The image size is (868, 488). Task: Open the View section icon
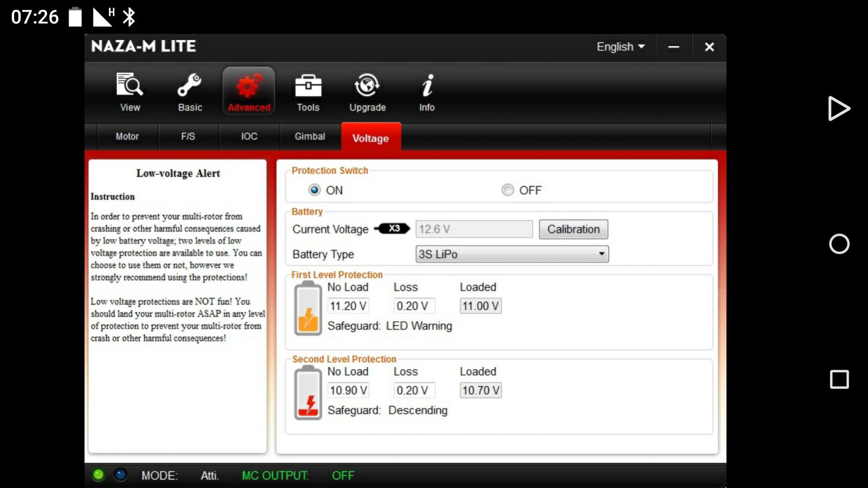click(x=130, y=92)
